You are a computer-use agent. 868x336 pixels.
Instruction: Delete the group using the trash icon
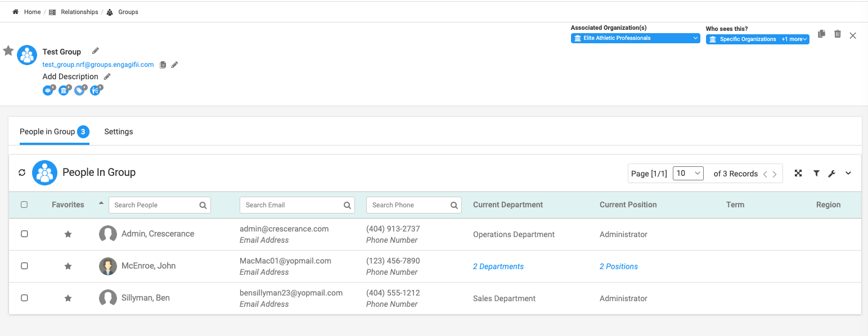(x=838, y=34)
